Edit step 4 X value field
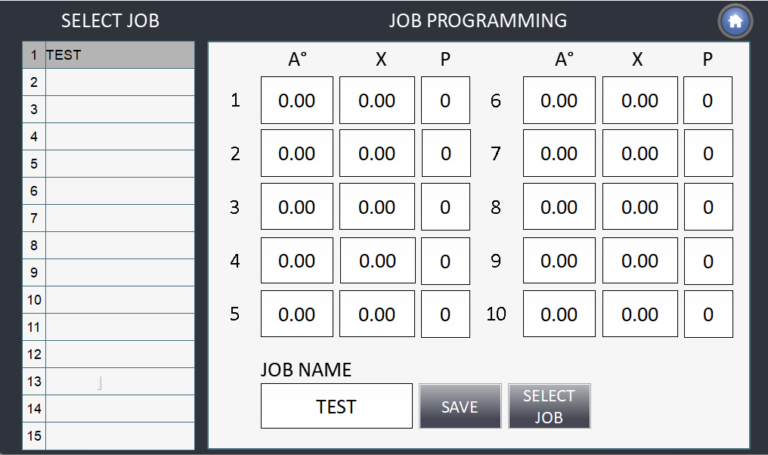 pos(378,261)
